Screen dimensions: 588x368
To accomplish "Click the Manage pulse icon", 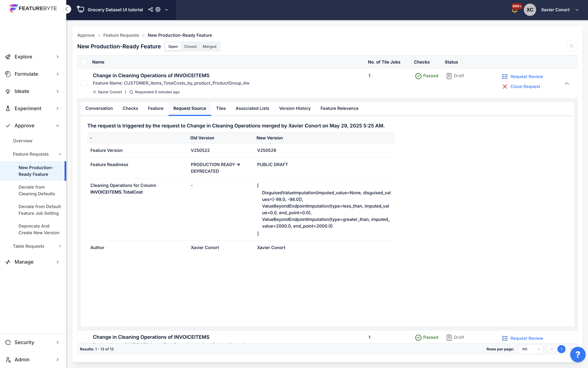I will coord(8,262).
